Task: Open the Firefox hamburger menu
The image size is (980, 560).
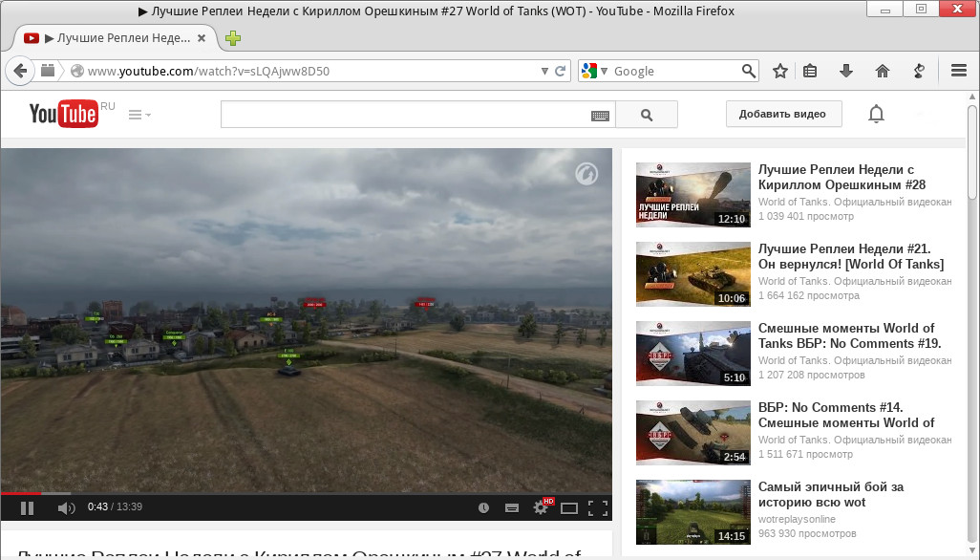Action: 959,71
